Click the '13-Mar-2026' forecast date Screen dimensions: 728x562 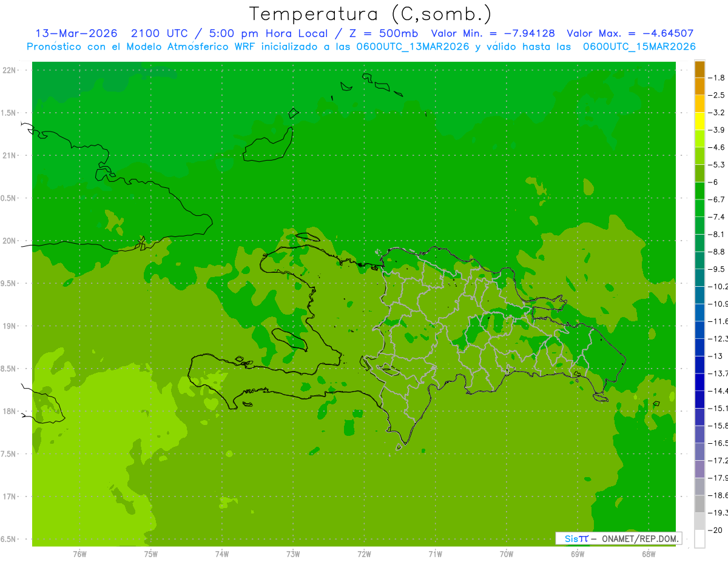(x=76, y=33)
